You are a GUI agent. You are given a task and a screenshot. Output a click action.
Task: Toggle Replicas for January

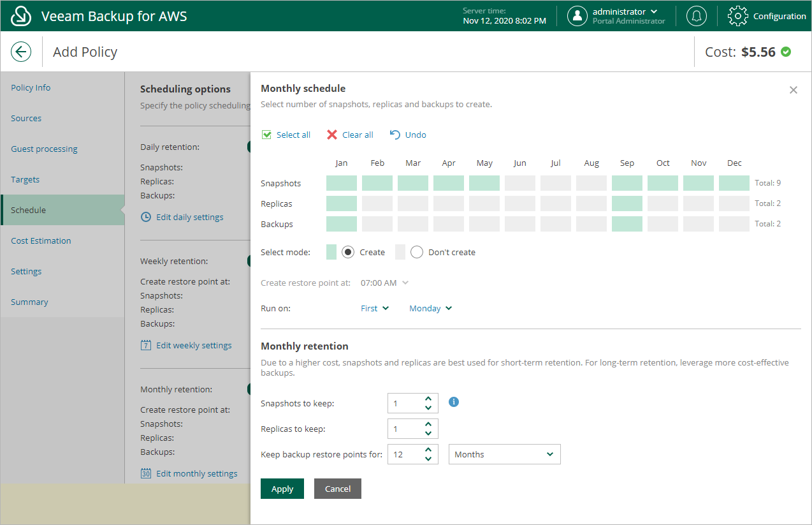[x=342, y=203]
